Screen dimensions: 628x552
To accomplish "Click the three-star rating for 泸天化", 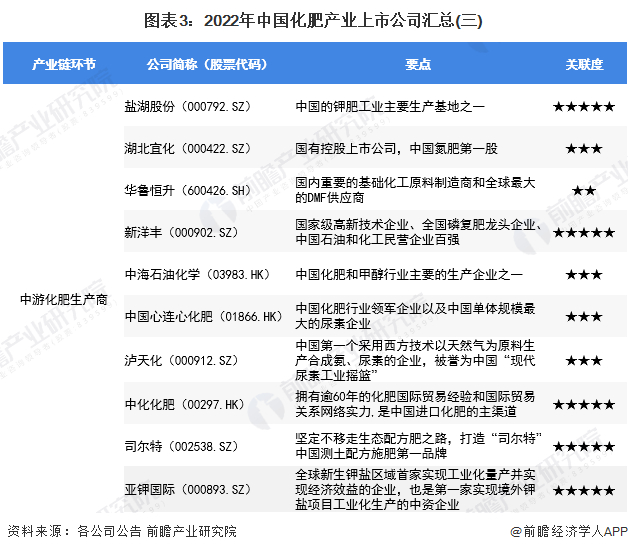I will tap(584, 361).
